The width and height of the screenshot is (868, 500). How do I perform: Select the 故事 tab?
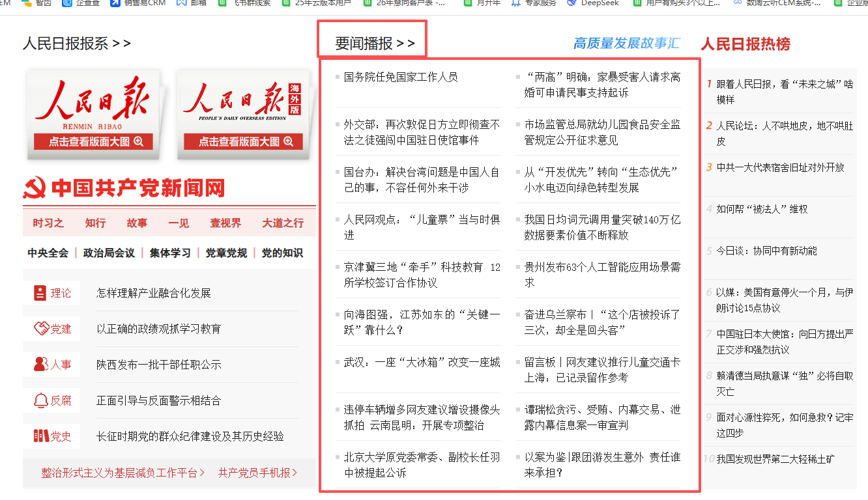tap(137, 223)
